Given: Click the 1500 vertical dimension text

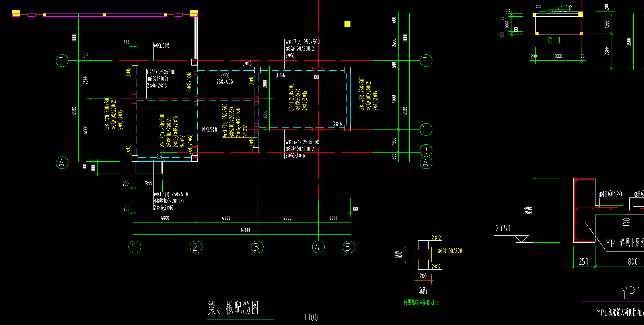Looking at the screenshot, I should 393,141.
